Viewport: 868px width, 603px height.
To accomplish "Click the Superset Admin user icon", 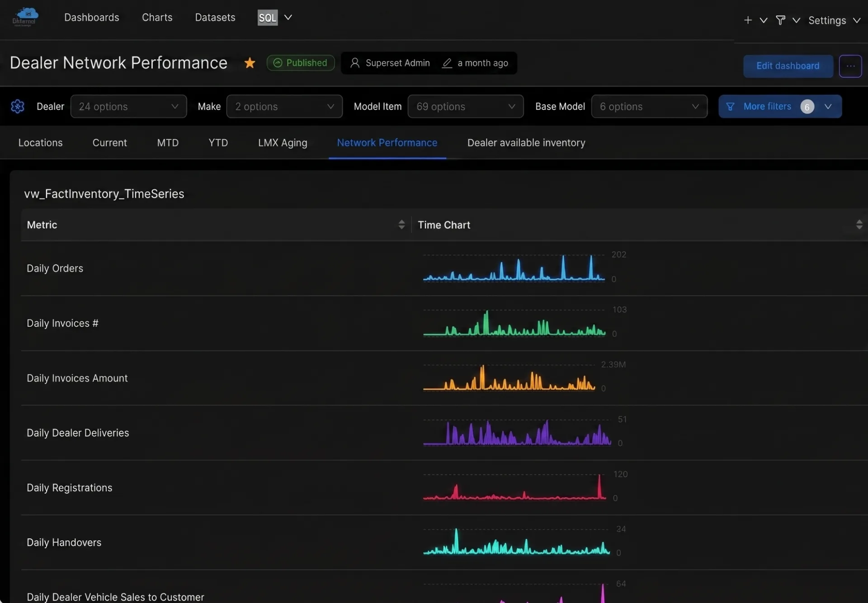I will point(355,63).
